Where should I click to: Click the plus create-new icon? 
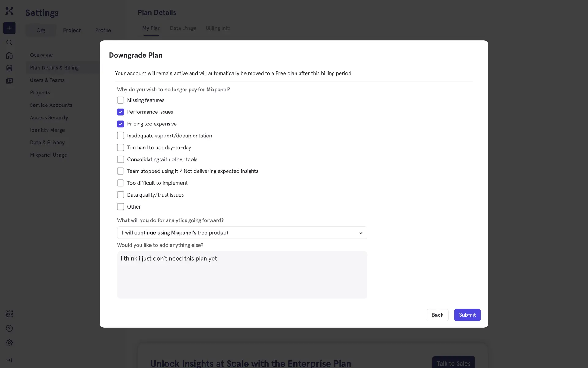tap(9, 28)
